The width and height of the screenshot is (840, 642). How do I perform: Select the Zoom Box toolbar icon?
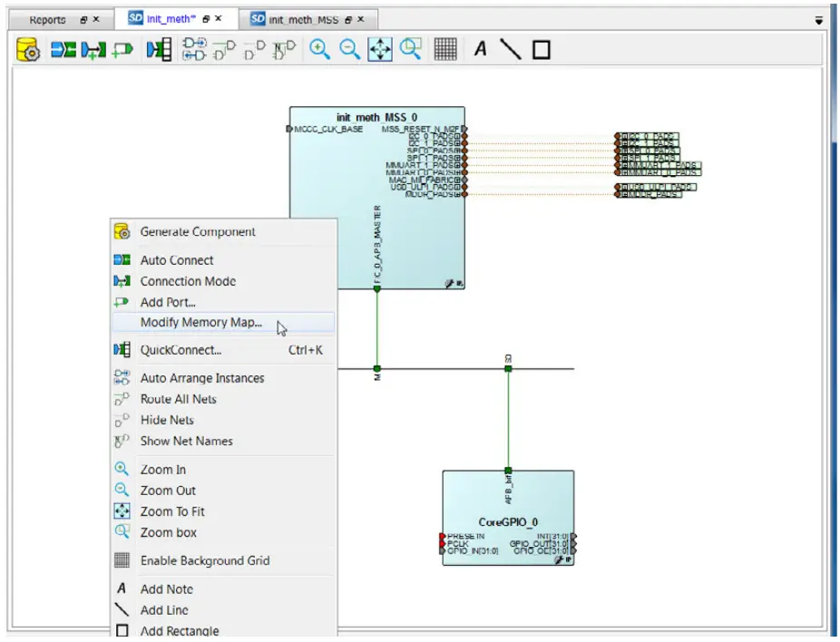411,50
